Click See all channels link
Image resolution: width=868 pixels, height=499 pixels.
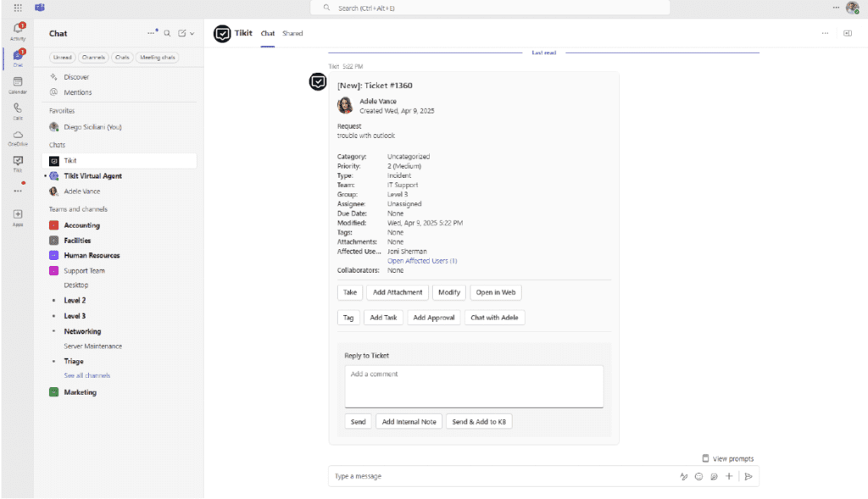click(87, 375)
